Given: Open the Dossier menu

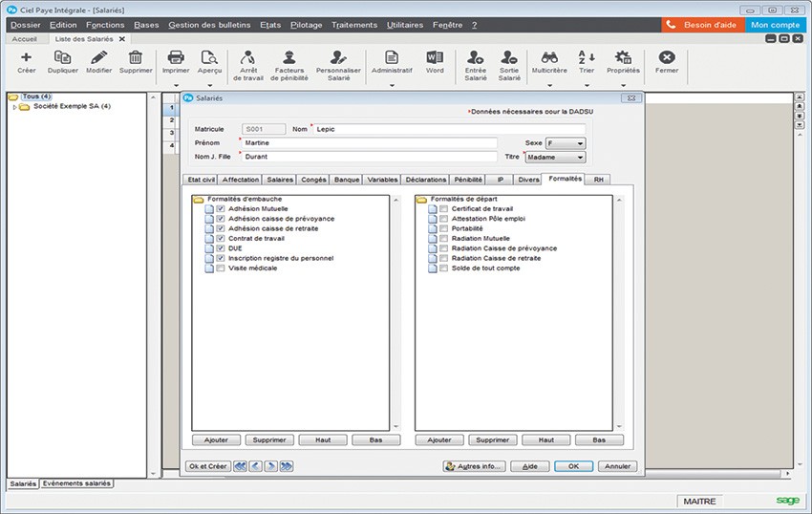Looking at the screenshot, I should tap(26, 25).
